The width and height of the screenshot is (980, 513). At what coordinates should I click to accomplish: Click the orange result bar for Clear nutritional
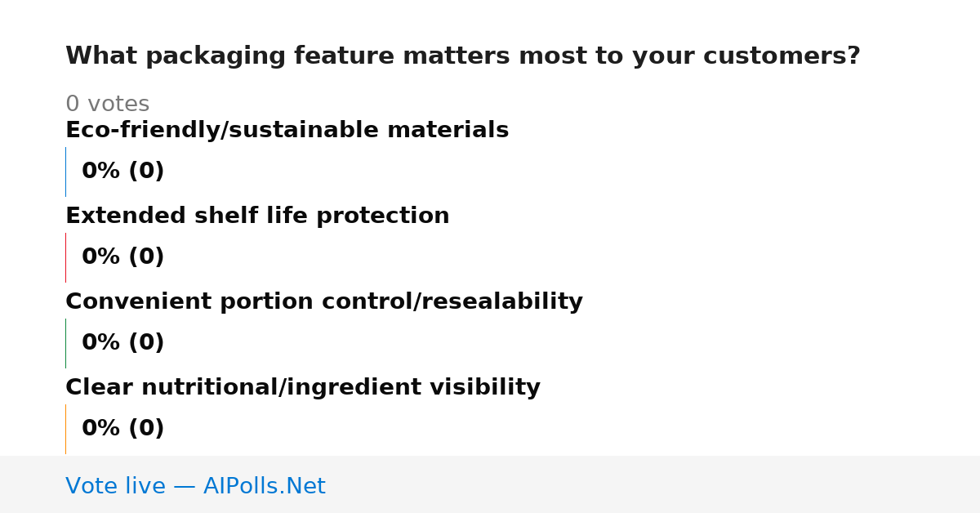65,429
